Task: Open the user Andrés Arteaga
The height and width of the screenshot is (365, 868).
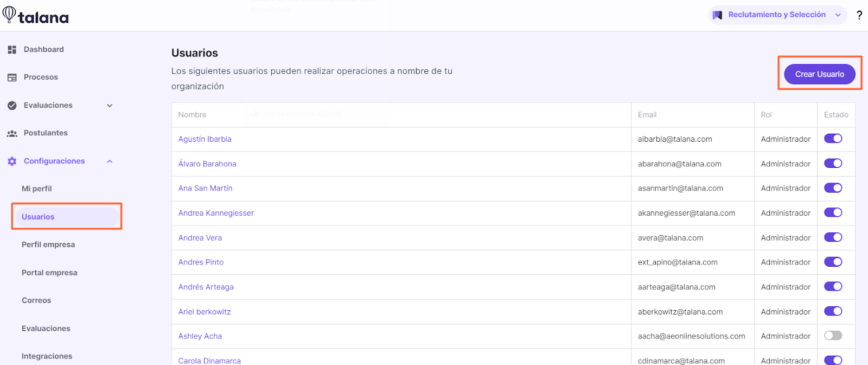Action: (x=206, y=287)
